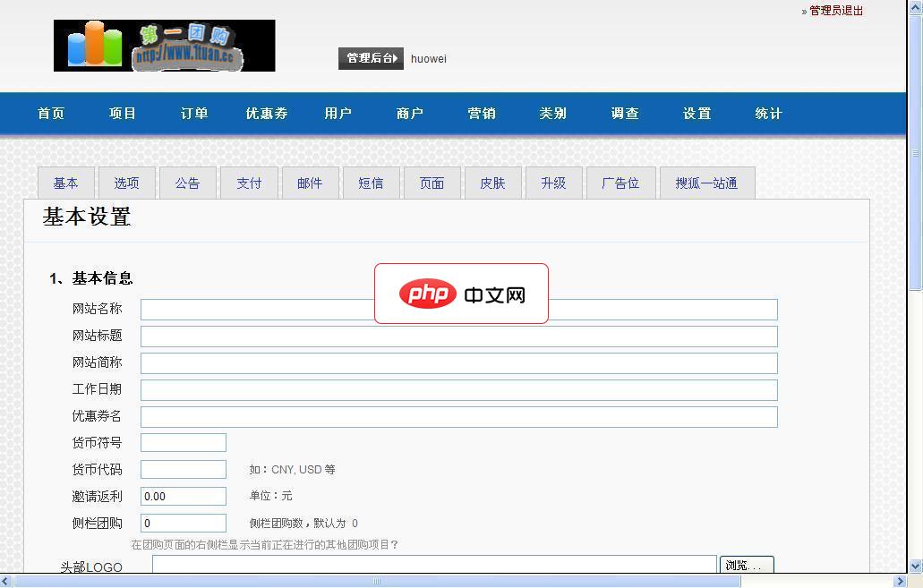923x588 pixels.
Task: Open the 优惠券 navigation menu
Action: 266,114
